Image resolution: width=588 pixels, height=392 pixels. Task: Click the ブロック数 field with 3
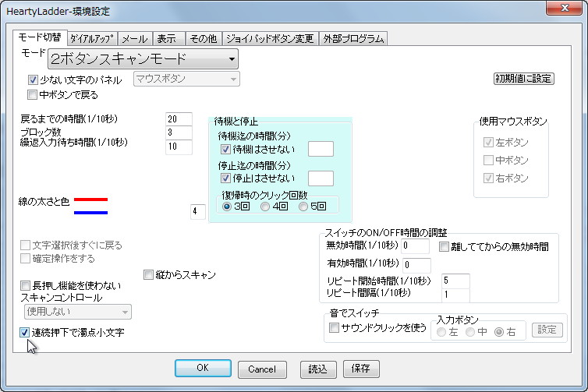pos(179,132)
